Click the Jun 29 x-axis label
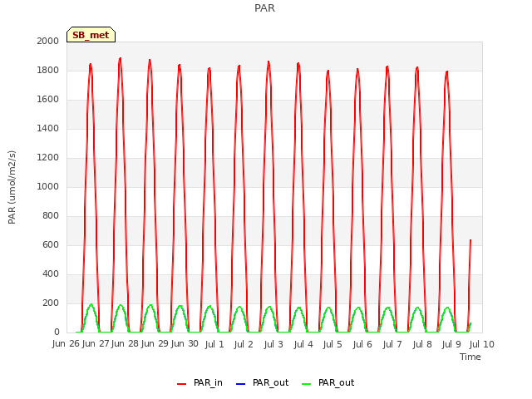Image resolution: width=532 pixels, height=399 pixels. [x=155, y=344]
